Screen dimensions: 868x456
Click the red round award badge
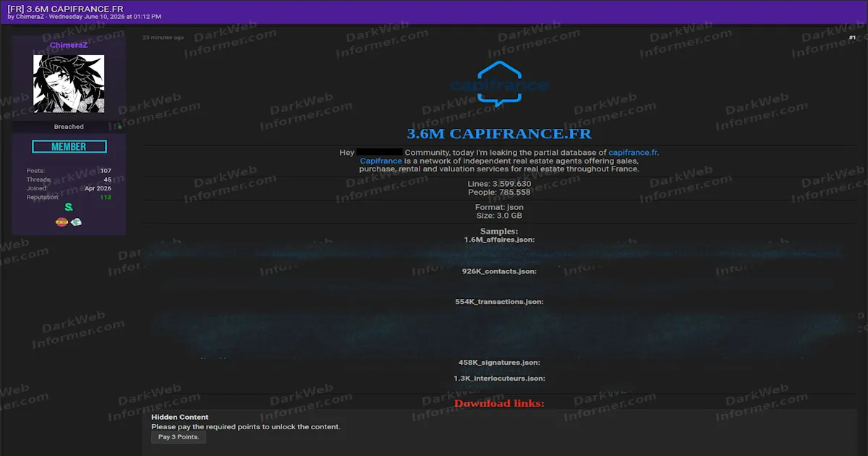(x=61, y=222)
